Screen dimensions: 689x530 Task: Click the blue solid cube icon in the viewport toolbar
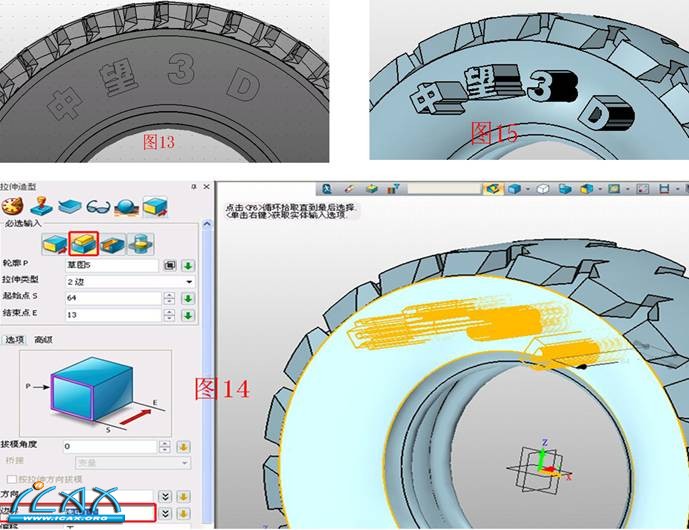(514, 189)
